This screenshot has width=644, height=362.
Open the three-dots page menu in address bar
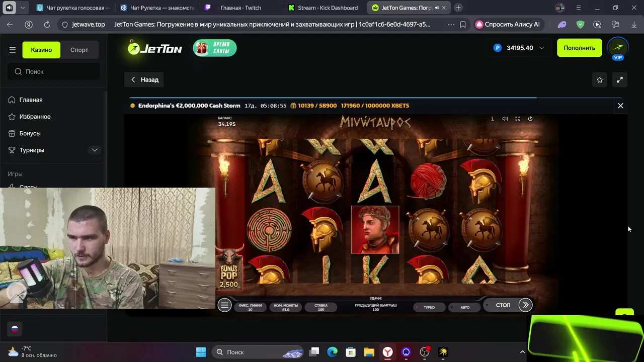click(x=451, y=24)
